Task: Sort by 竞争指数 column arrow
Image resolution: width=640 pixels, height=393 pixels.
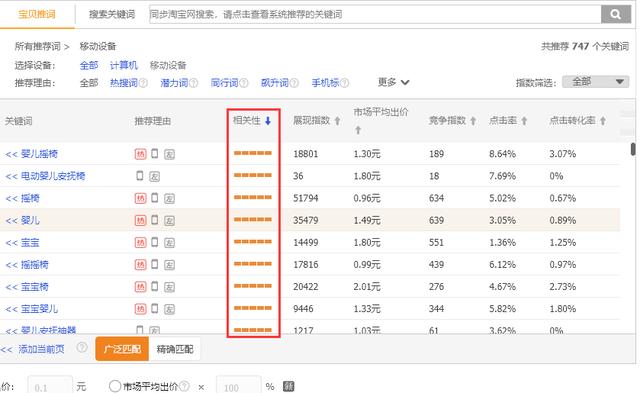Action: tap(473, 121)
